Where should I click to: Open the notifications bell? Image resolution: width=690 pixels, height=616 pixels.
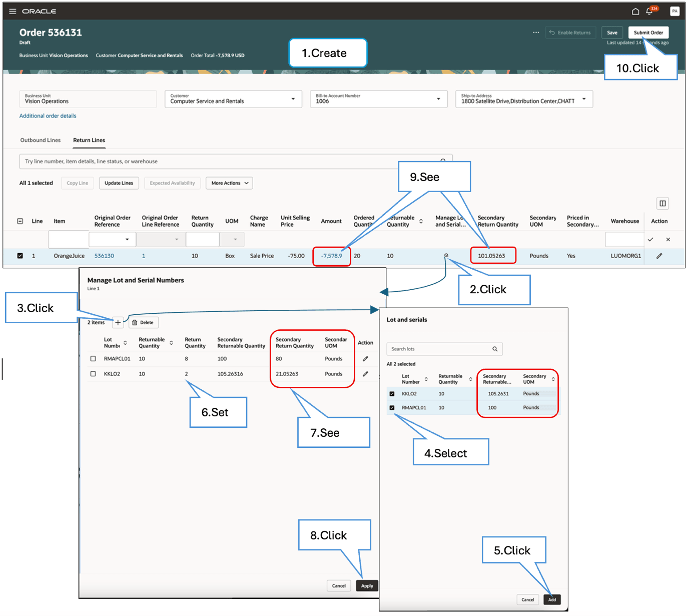point(649,11)
